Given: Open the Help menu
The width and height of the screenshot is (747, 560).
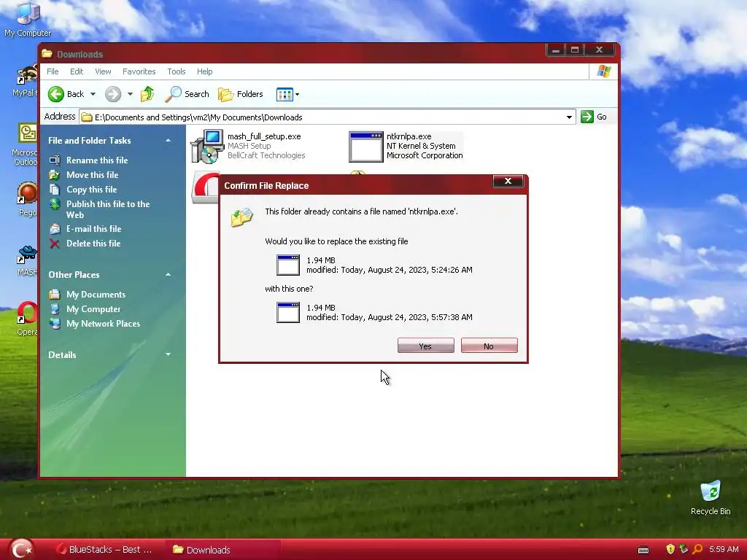Looking at the screenshot, I should pyautogui.click(x=205, y=71).
